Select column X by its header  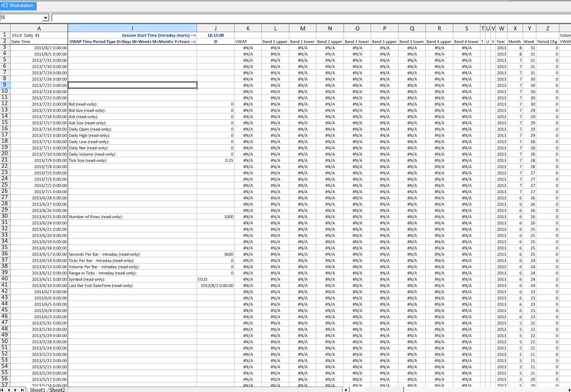[x=515, y=28]
